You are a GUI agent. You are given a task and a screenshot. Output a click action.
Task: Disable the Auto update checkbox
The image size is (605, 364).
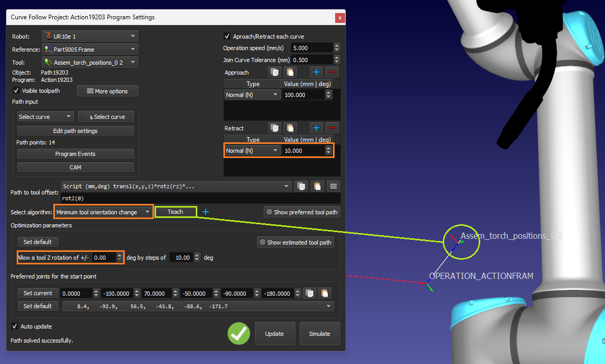(15, 326)
